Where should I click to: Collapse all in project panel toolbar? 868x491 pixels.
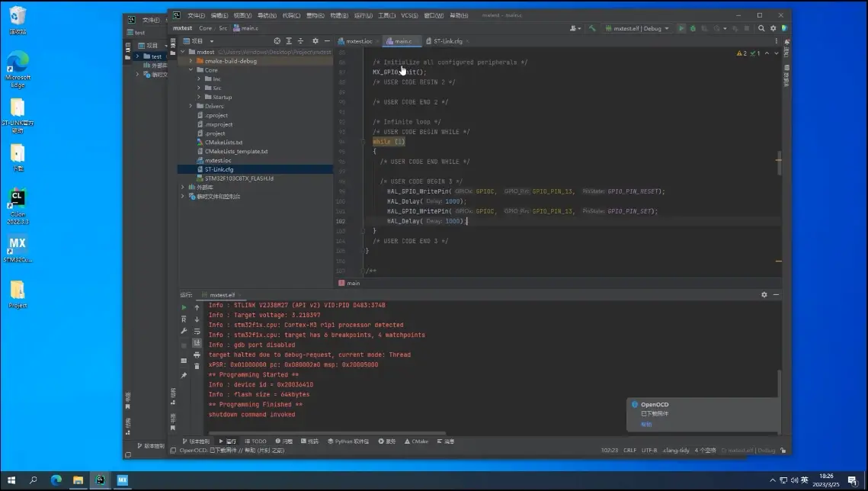click(302, 41)
